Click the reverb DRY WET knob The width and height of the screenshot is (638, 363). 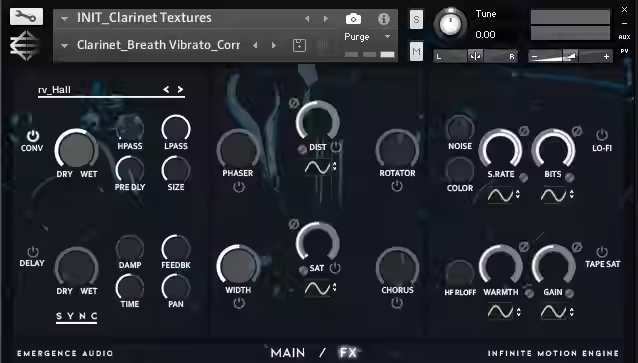(x=76, y=149)
